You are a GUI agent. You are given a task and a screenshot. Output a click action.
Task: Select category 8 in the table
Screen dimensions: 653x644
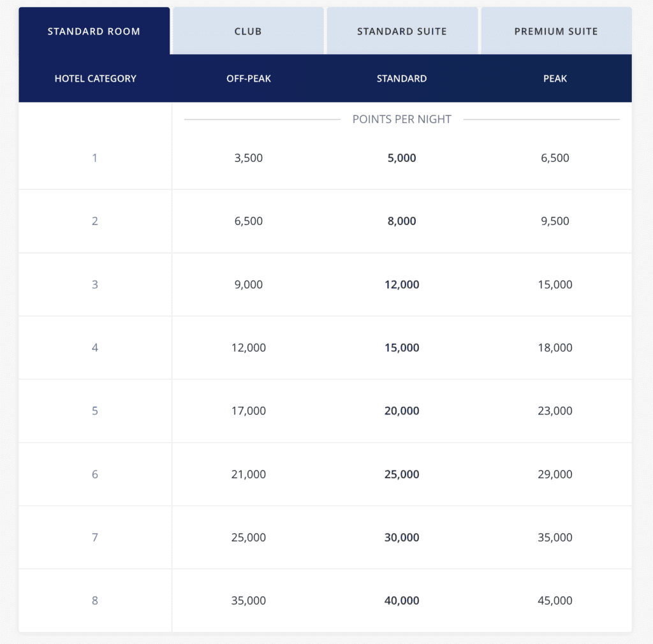click(x=94, y=600)
